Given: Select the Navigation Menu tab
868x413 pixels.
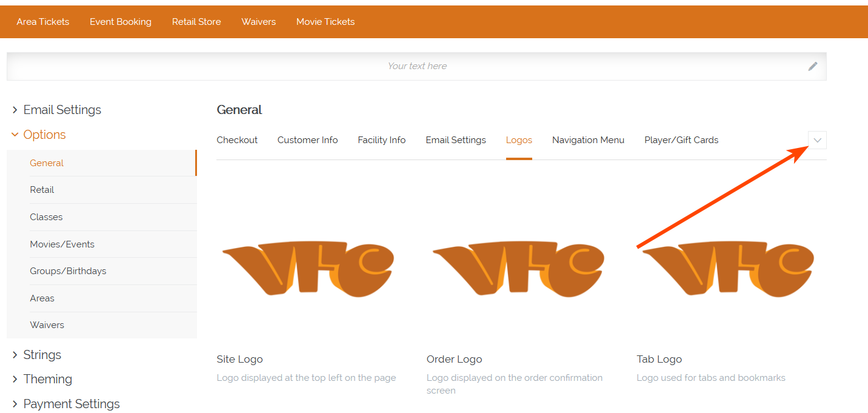Looking at the screenshot, I should click(588, 140).
